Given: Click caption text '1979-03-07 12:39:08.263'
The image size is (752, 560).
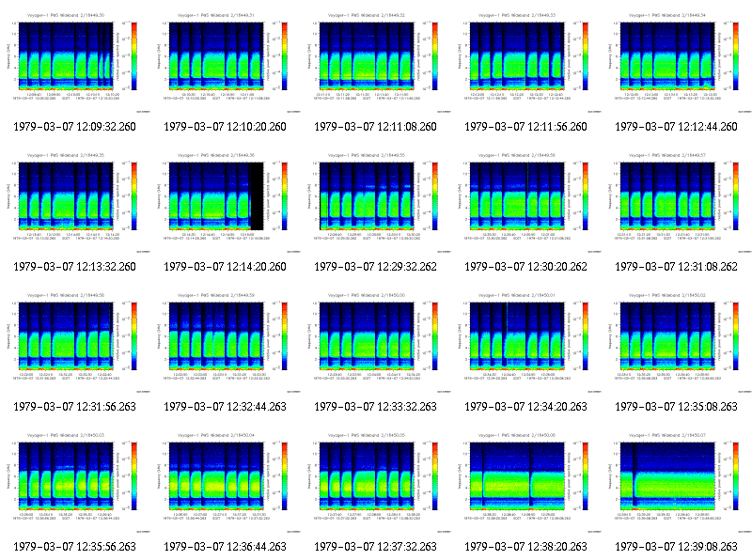Looking at the screenshot, I should pyautogui.click(x=677, y=547).
